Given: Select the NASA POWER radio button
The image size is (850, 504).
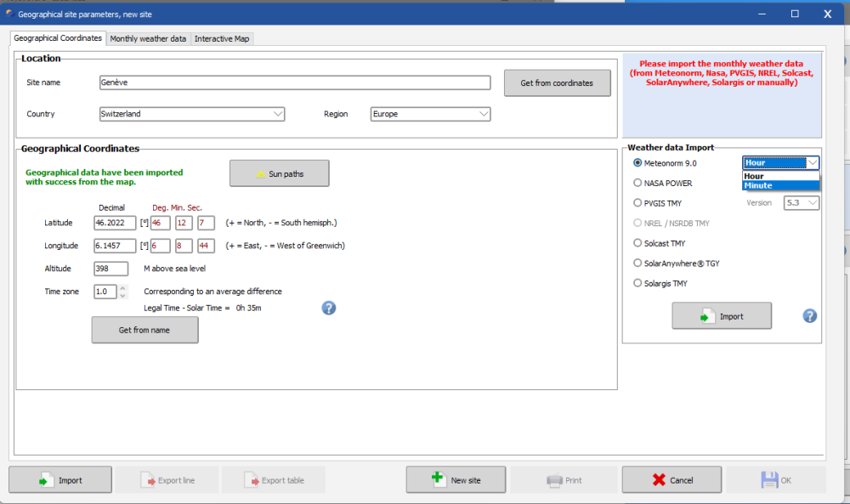Looking at the screenshot, I should (x=637, y=184).
